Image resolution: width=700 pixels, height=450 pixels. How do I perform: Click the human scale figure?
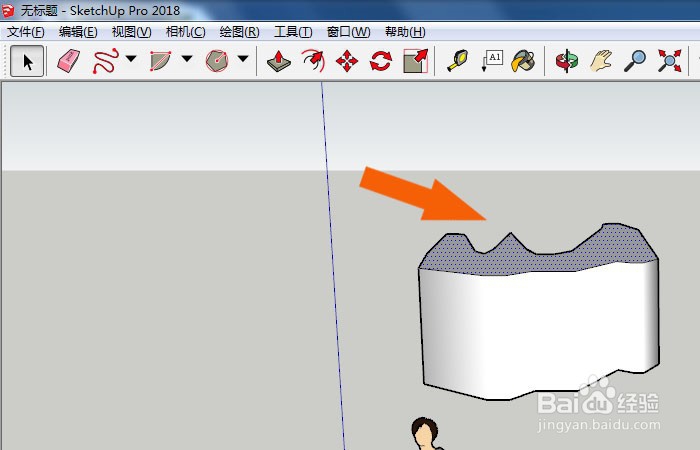pyautogui.click(x=426, y=433)
